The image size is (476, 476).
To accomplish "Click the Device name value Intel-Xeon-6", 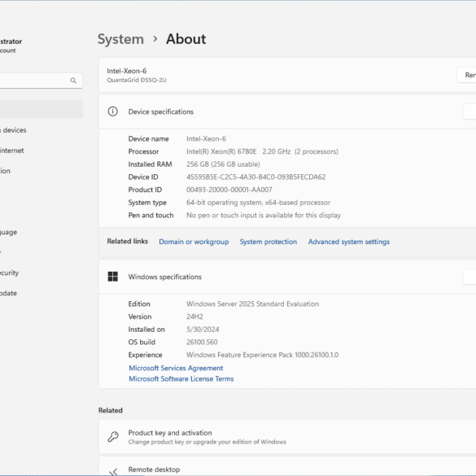I will tap(206, 139).
